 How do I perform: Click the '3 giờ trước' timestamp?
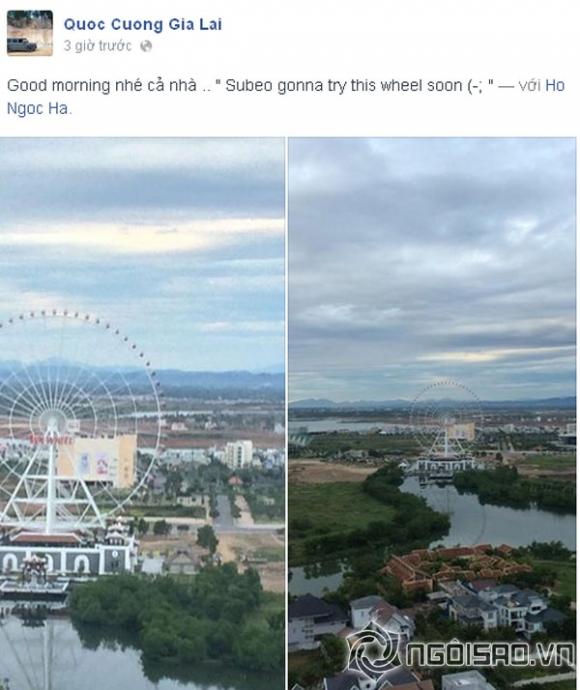pyautogui.click(x=98, y=46)
